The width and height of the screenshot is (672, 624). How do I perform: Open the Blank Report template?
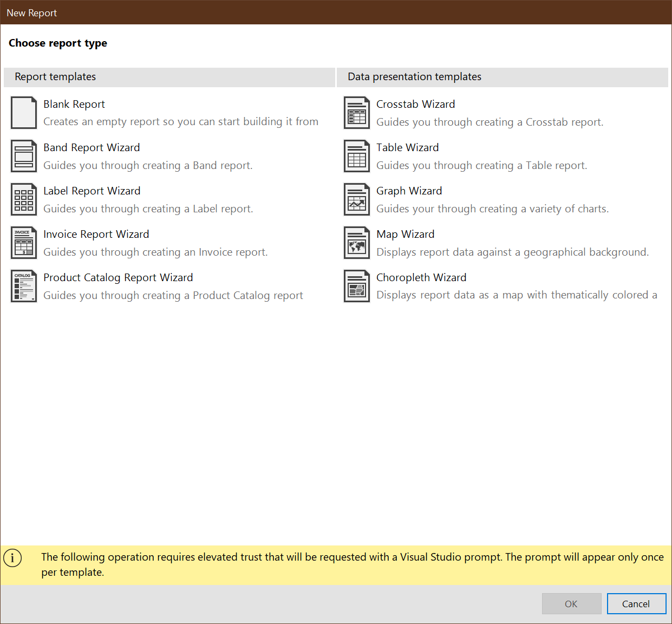[74, 104]
